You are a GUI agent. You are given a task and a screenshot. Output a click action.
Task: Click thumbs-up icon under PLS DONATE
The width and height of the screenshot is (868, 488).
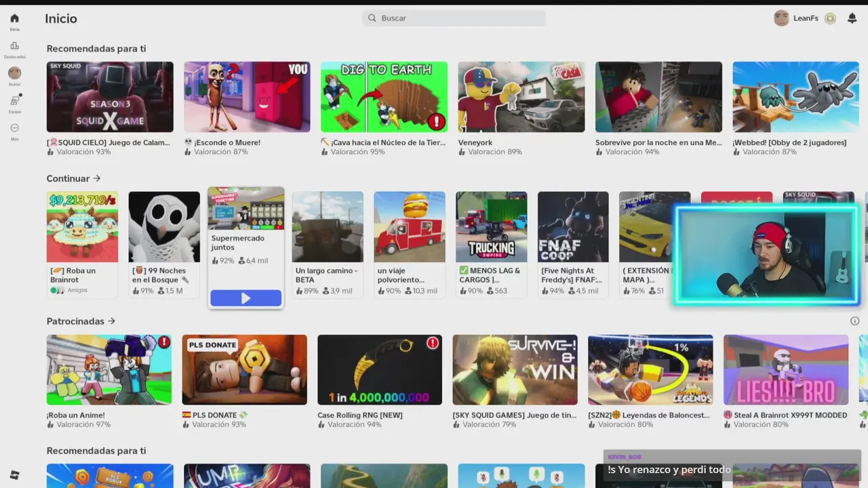pyautogui.click(x=186, y=425)
